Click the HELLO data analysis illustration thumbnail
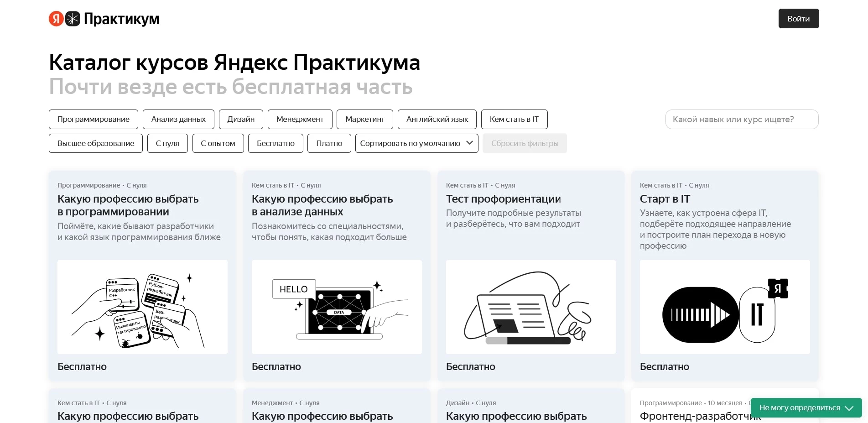The width and height of the screenshot is (868, 423). point(336,307)
